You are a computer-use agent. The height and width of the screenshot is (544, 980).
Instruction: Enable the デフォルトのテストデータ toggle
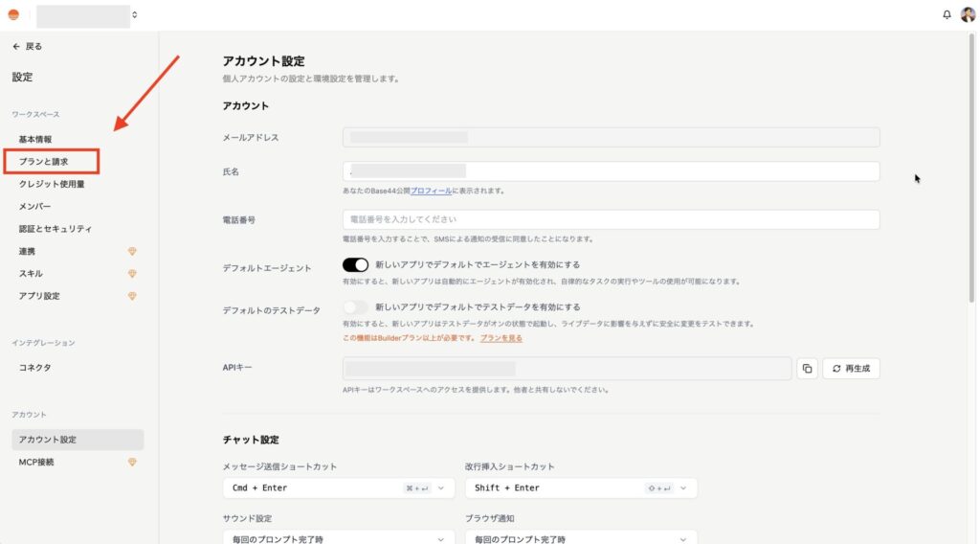pos(355,307)
